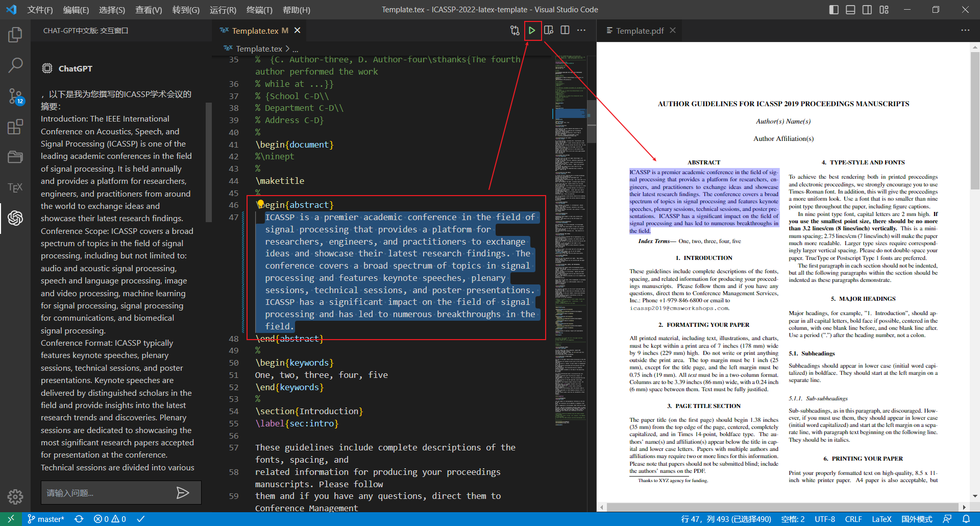Change end of line sequence CRLF

[x=853, y=519]
